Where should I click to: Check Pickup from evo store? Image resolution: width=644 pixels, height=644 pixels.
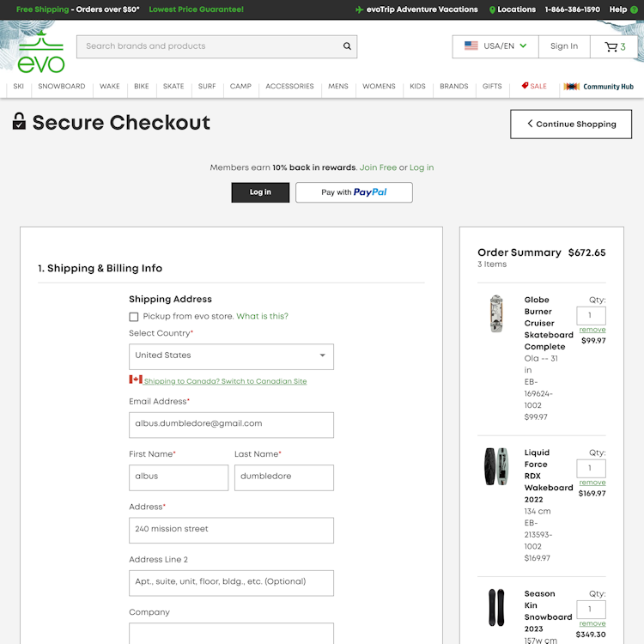click(x=133, y=317)
